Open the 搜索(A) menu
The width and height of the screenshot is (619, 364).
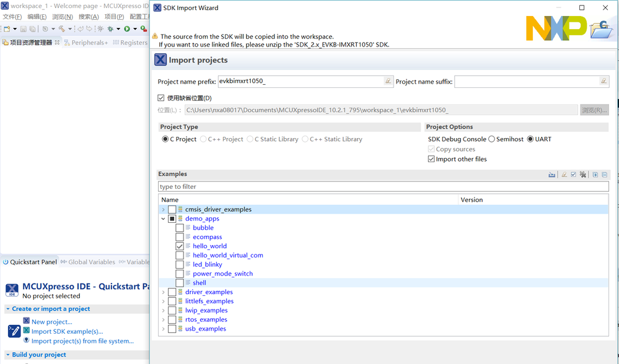click(x=89, y=17)
